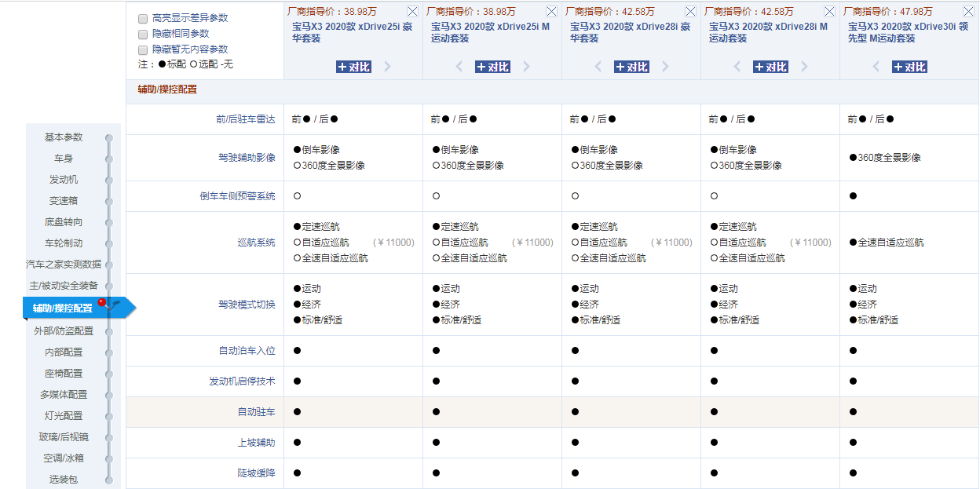Screen dimensions: 980x489
Task: Open 自动泊车入位 parameter explanation
Action: pos(247,351)
